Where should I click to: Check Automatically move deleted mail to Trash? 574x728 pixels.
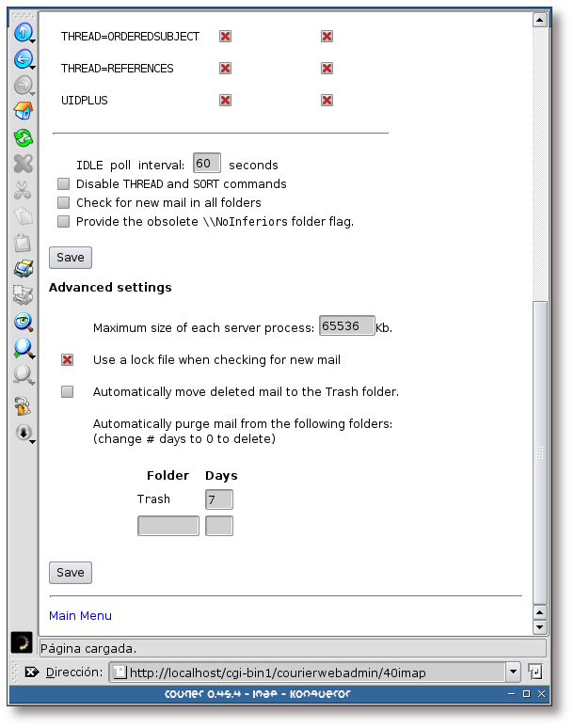tap(68, 392)
